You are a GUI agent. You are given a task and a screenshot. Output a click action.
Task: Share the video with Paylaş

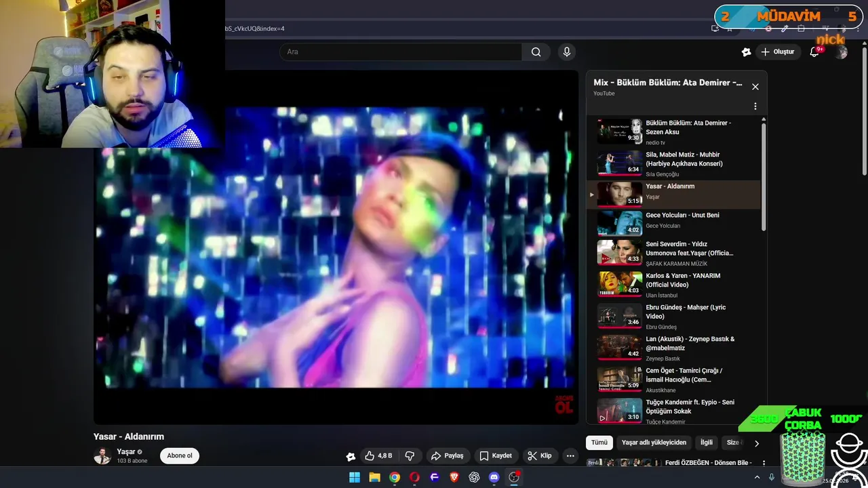tap(447, 456)
